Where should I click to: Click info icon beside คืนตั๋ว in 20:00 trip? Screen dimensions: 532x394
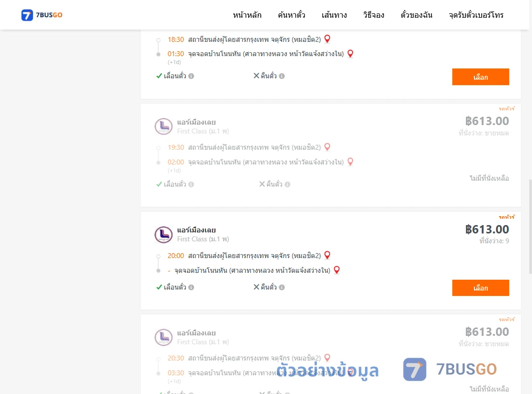tap(282, 287)
